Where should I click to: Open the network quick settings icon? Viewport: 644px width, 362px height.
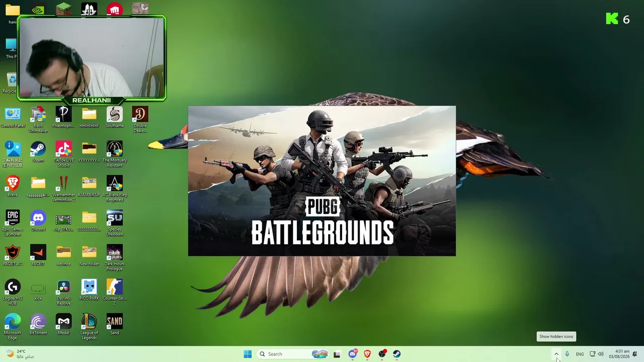point(592,354)
